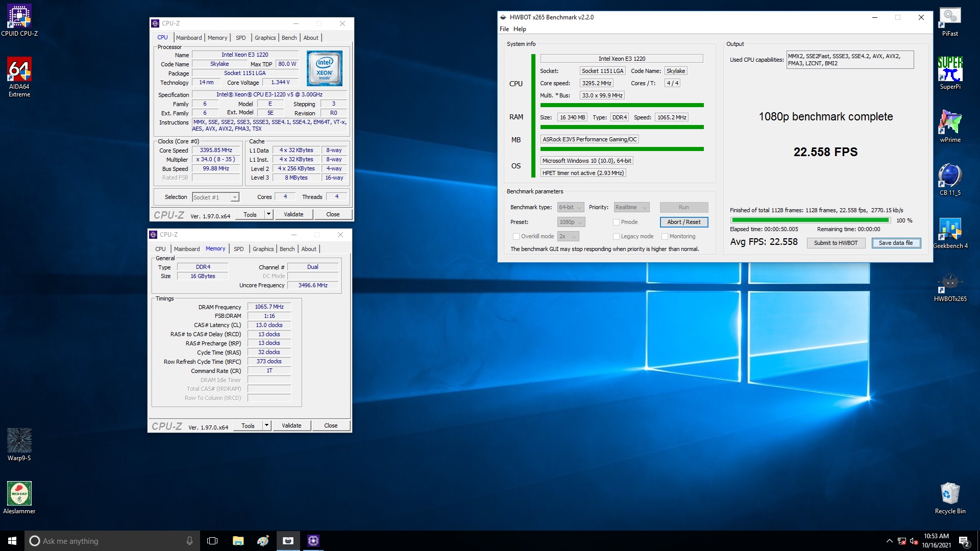Screen dimensions: 980x551
Task: Click Submit to HWBOT button
Action: point(836,243)
